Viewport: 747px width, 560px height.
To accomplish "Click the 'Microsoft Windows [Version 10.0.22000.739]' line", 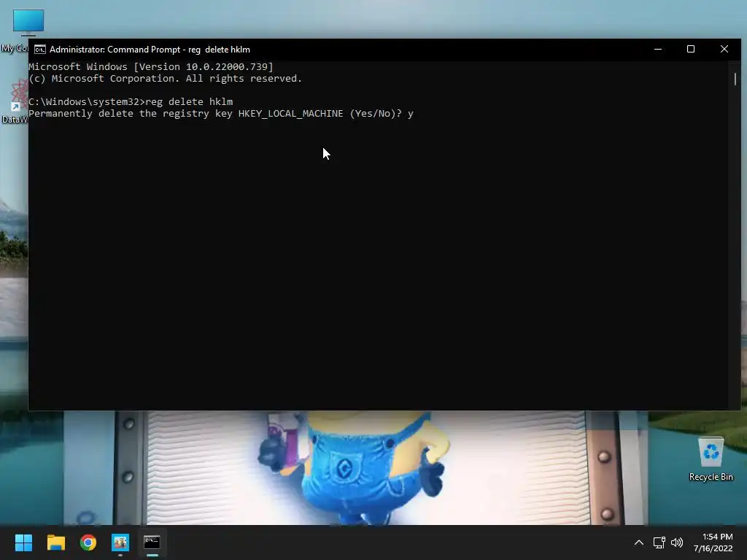I will [150, 66].
